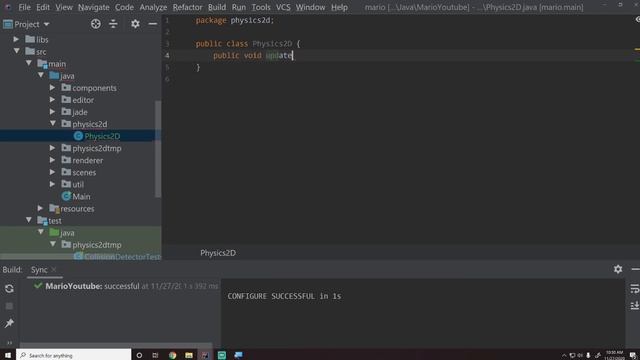Show hidden system tray icons
The width and height of the screenshot is (640, 360).
pyautogui.click(x=564, y=356)
